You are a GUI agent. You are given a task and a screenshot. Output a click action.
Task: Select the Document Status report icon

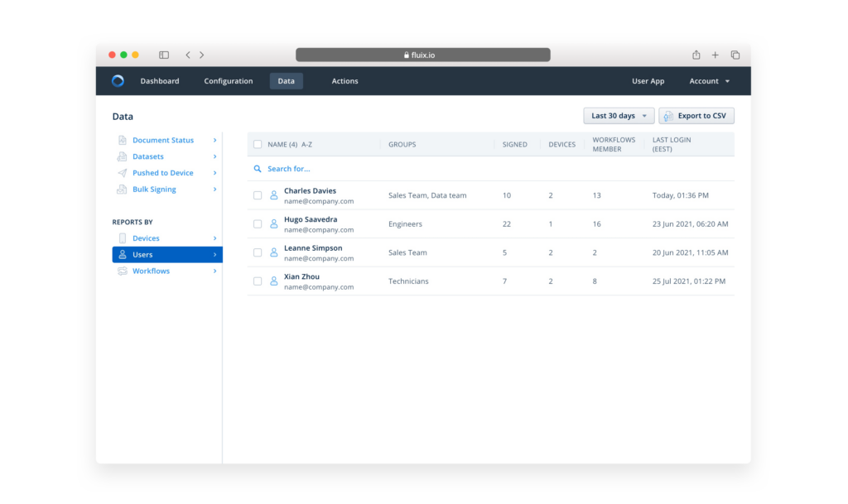[122, 140]
